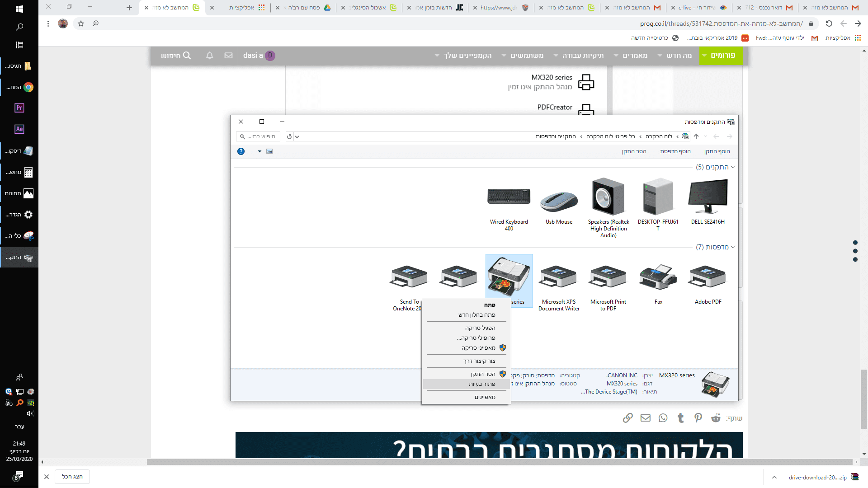Open Adobe Premiere Pro from the taskbar
The image size is (868, 488).
[x=19, y=108]
